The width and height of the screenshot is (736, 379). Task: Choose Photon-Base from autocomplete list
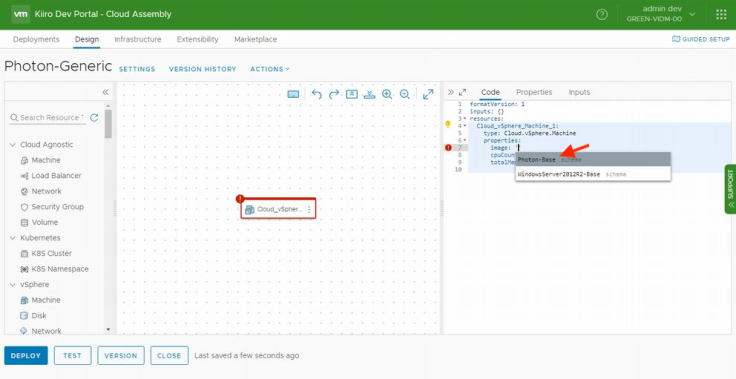click(593, 160)
